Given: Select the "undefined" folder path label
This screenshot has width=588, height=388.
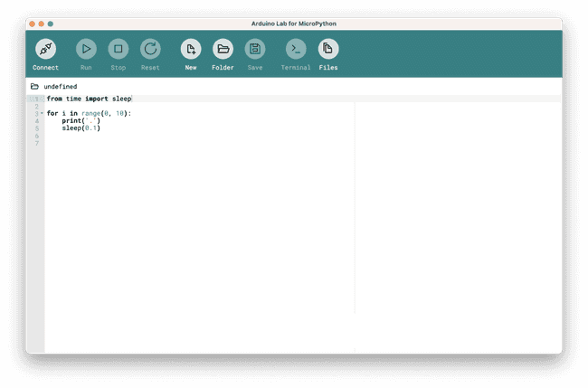Looking at the screenshot, I should coord(60,87).
